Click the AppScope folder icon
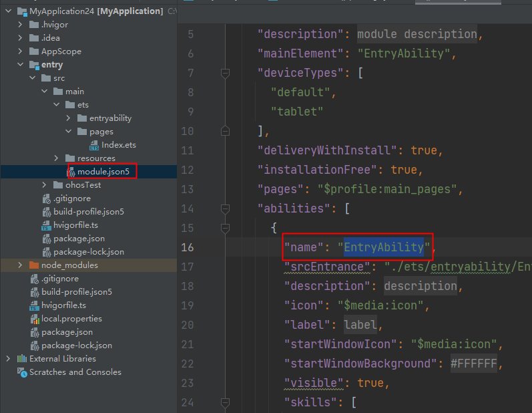Viewport: 532px width, 413px height. [34, 51]
